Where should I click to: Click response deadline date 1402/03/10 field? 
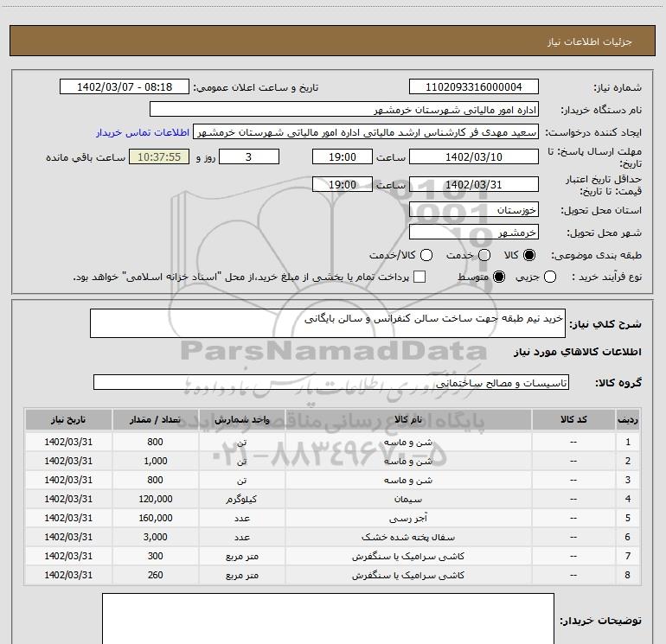click(474, 156)
